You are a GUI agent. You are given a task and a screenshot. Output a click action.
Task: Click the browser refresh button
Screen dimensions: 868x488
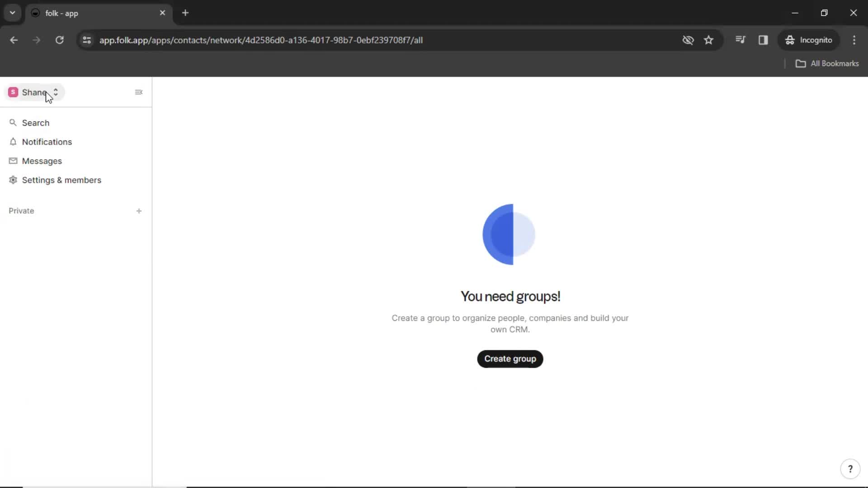tap(60, 40)
